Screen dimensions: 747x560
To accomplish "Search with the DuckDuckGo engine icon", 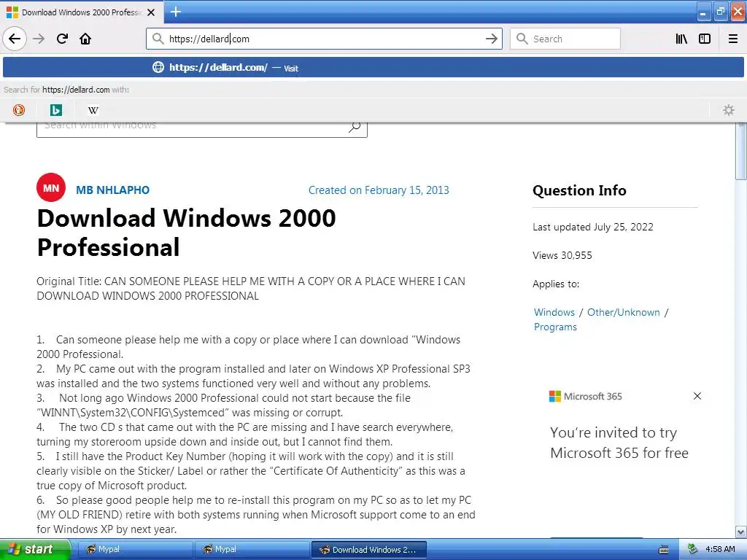I will click(x=19, y=110).
